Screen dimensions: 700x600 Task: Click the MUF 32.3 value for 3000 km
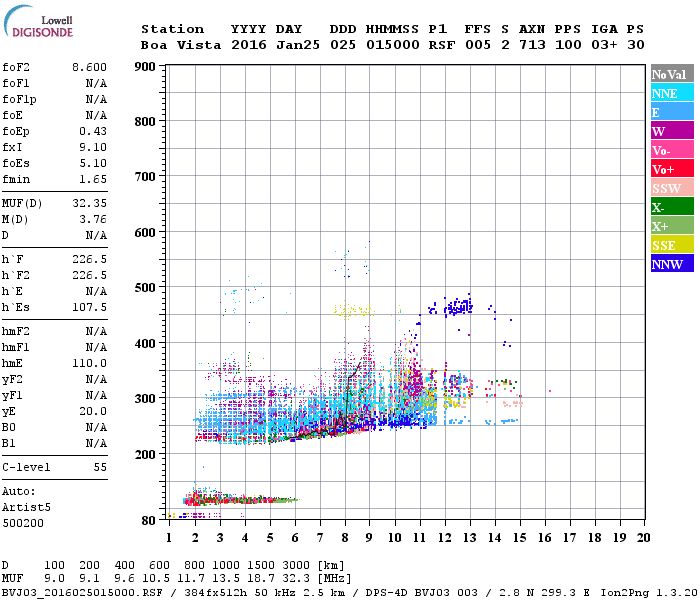(296, 578)
